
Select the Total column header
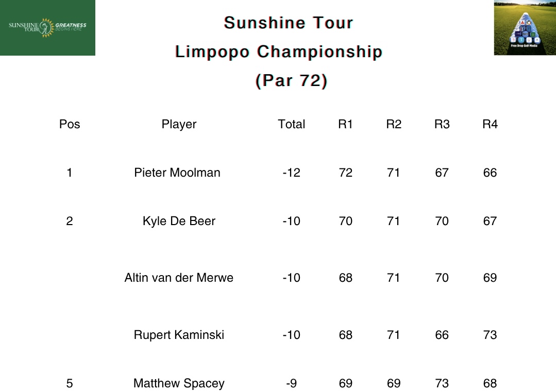291,124
